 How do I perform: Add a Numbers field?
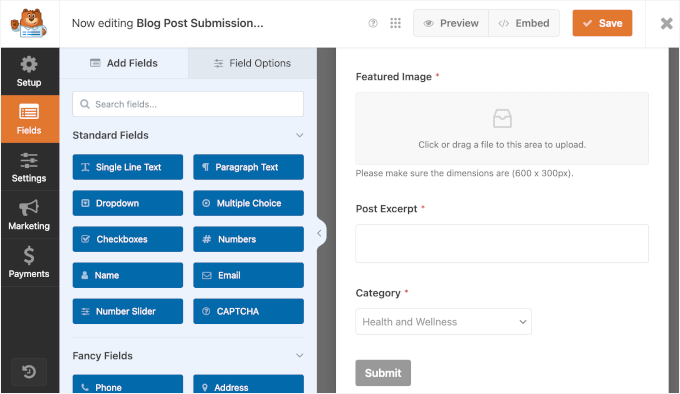point(248,239)
